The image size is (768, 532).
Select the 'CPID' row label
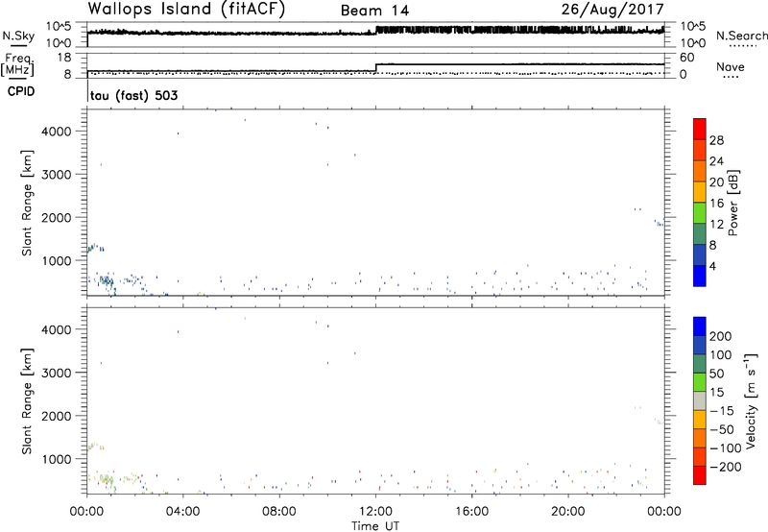pyautogui.click(x=21, y=91)
